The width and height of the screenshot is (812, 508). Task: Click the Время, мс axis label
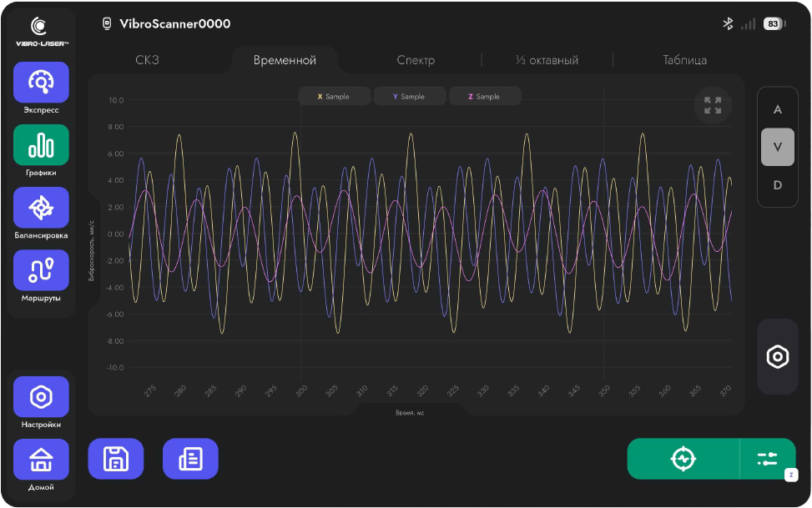pyautogui.click(x=410, y=413)
